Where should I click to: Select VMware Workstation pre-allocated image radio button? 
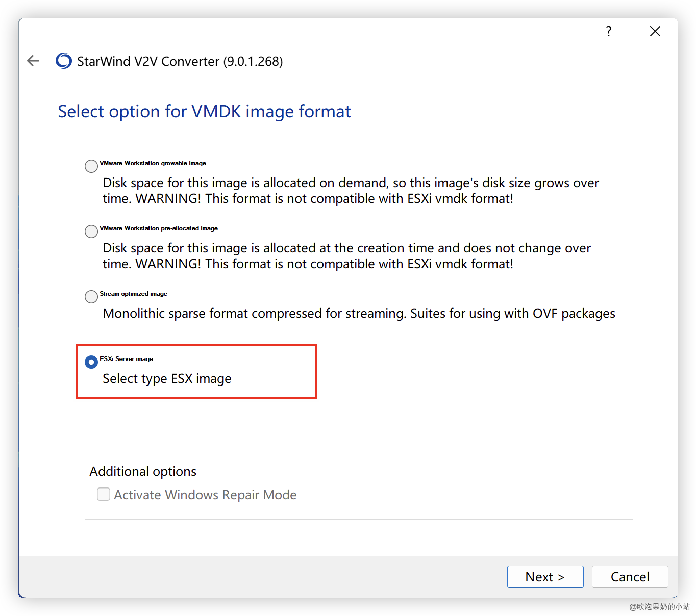click(x=91, y=232)
